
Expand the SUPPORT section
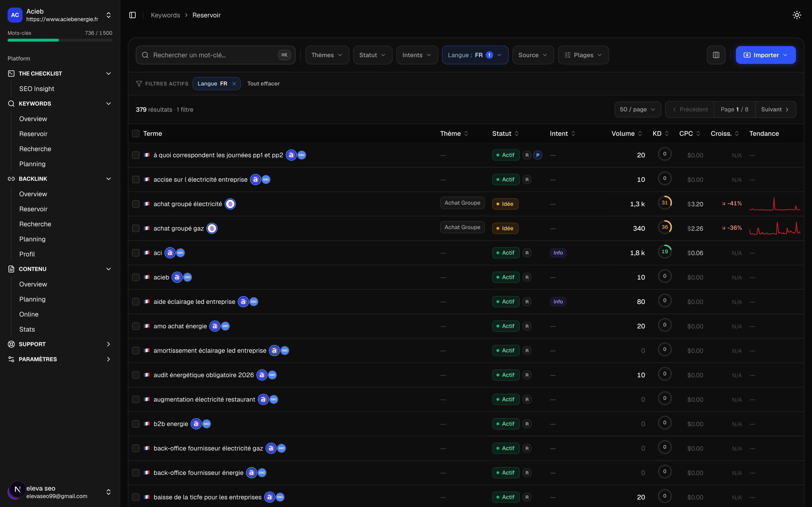click(60, 344)
